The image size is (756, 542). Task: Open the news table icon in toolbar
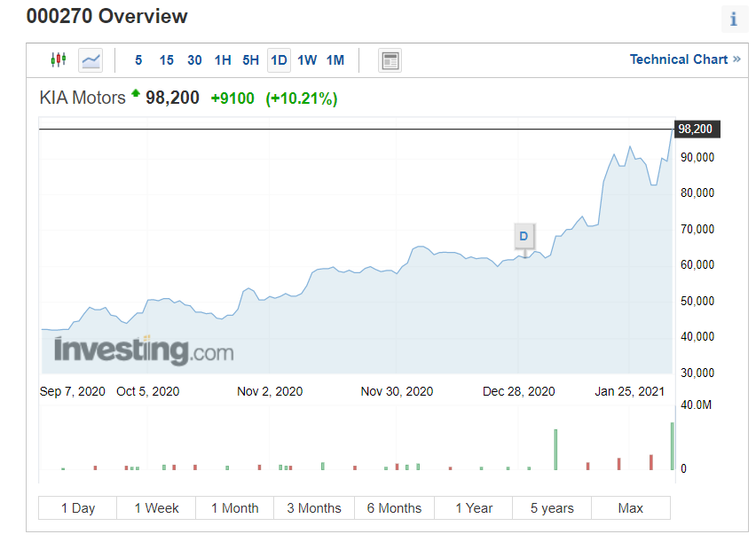390,60
